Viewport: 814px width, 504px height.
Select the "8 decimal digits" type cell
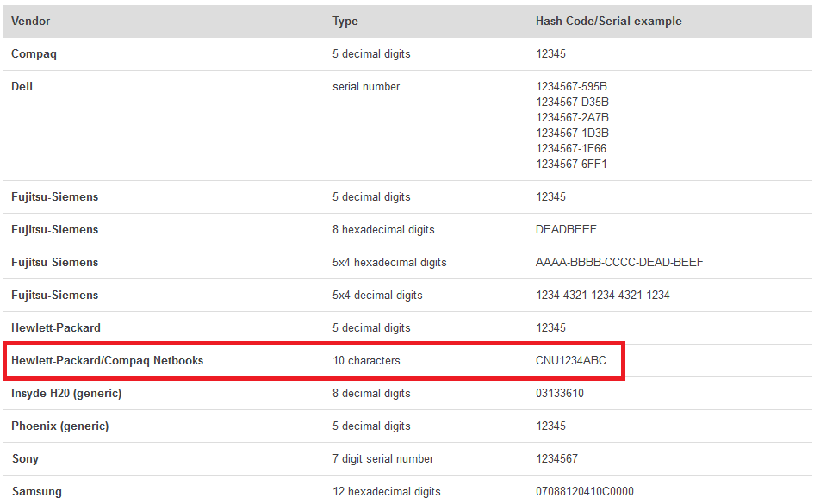point(371,394)
